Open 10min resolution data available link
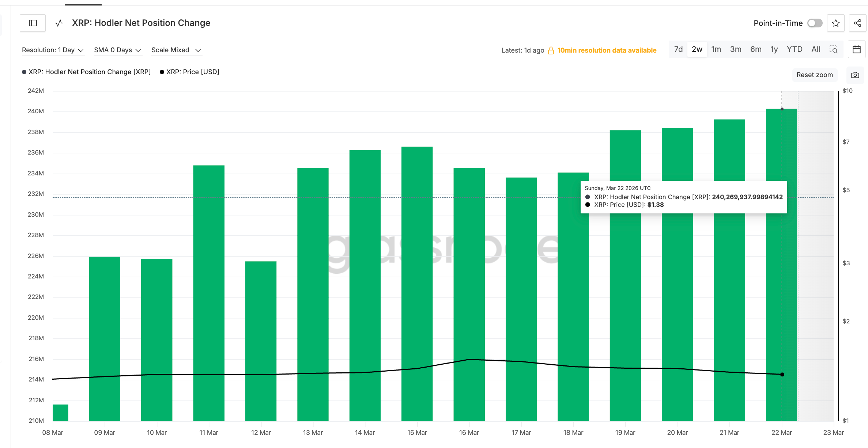The width and height of the screenshot is (868, 448). [x=607, y=50]
